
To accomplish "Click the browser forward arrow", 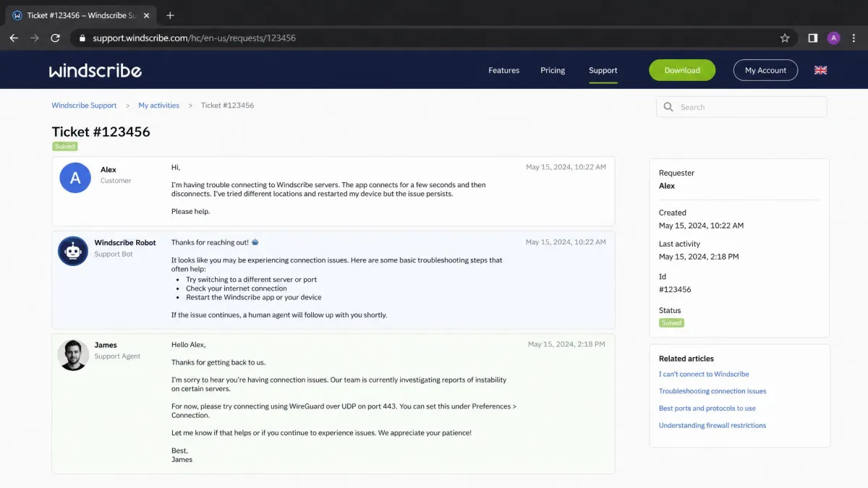I will coord(35,38).
